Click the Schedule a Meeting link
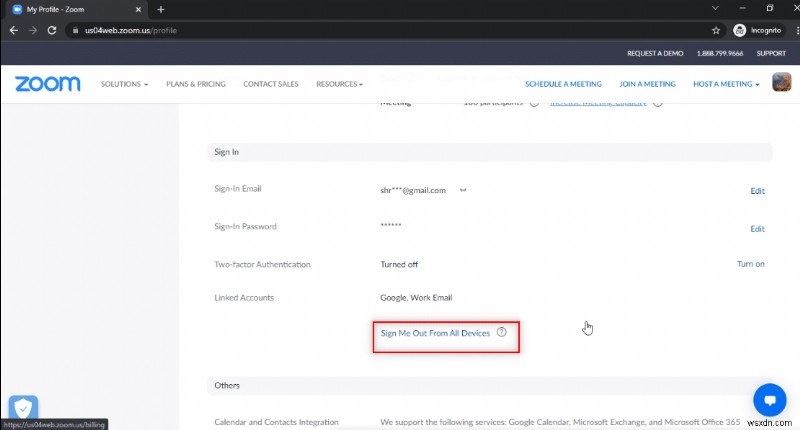800x430 pixels. [561, 84]
